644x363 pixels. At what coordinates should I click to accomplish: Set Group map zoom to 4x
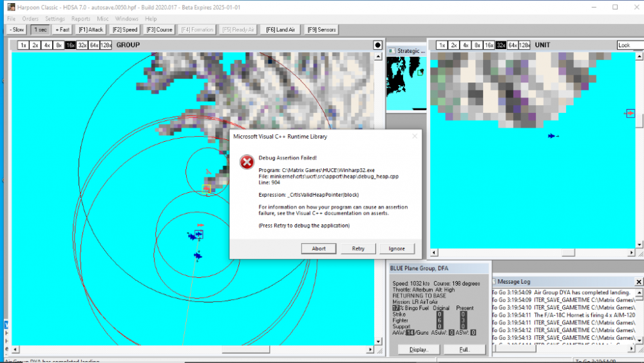point(47,45)
